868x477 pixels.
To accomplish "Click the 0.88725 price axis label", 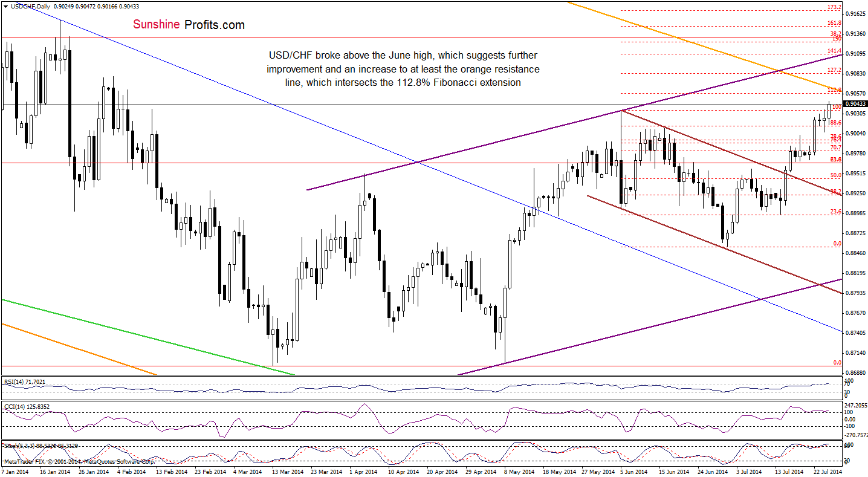I will click(856, 233).
